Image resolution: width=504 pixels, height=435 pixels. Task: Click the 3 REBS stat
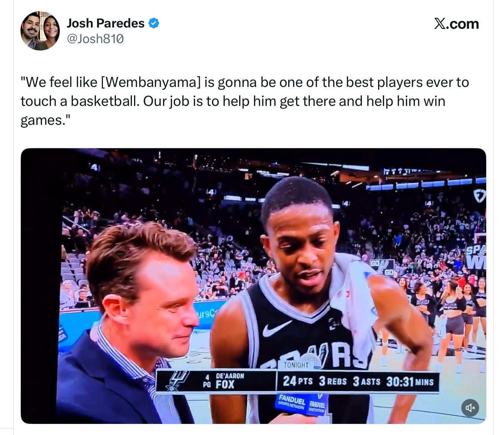[x=332, y=381]
